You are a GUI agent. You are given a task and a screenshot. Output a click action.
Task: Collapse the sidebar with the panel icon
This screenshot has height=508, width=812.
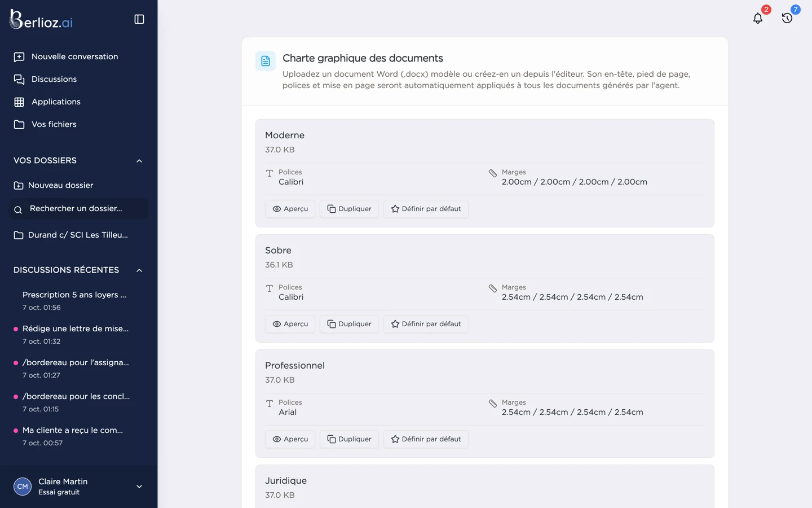pos(139,19)
